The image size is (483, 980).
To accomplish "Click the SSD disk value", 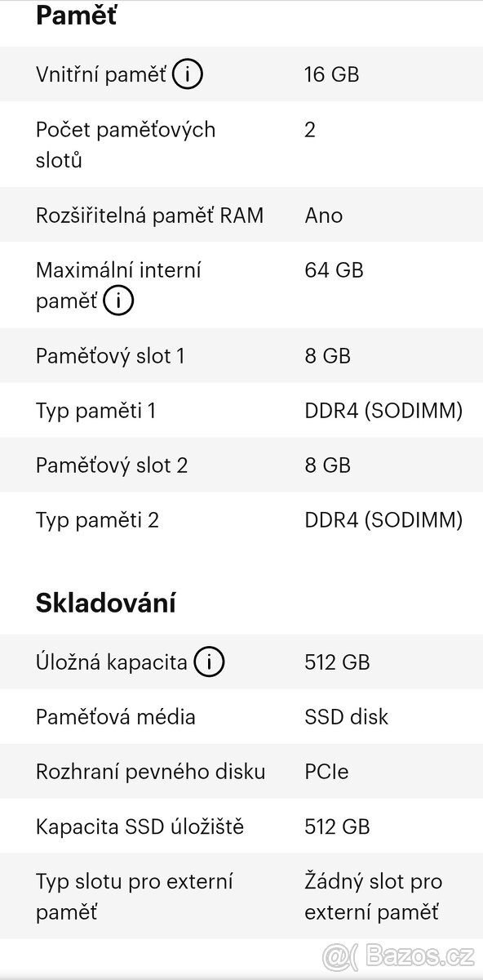I will [x=346, y=716].
